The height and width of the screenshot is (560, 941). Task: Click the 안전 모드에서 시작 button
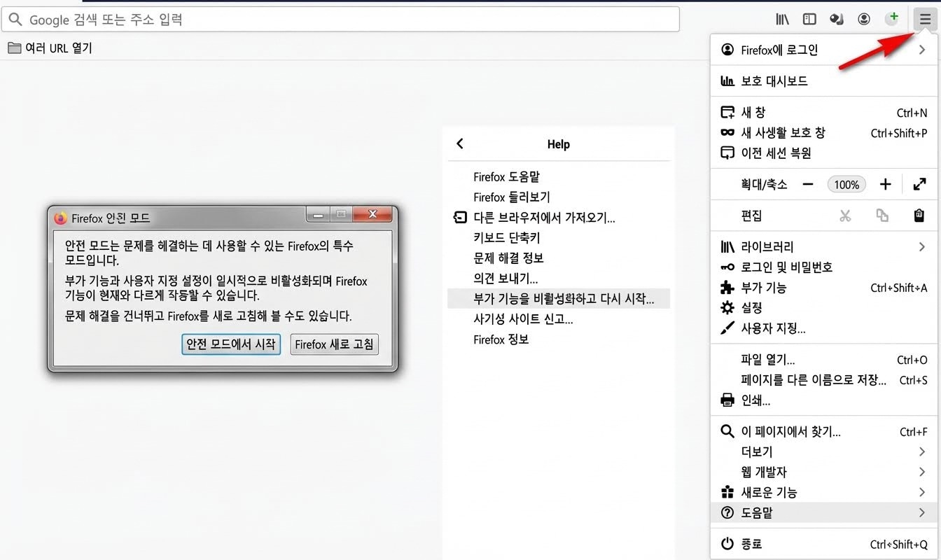click(x=231, y=344)
